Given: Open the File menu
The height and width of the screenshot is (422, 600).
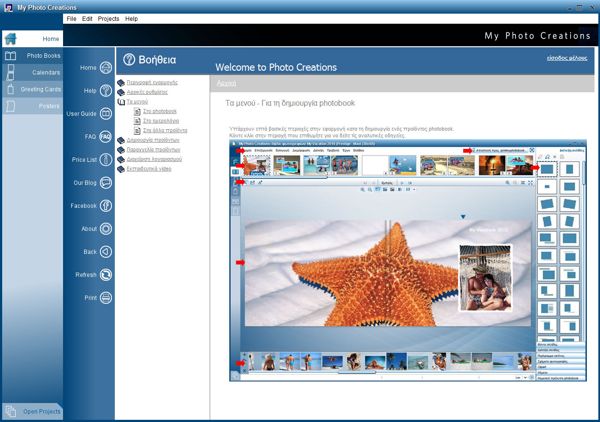Looking at the screenshot, I should (71, 19).
